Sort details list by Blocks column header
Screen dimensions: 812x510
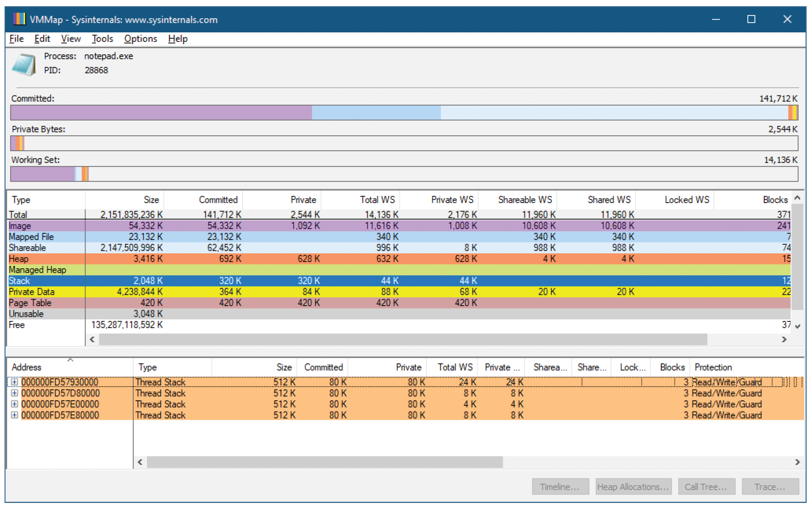(x=670, y=367)
